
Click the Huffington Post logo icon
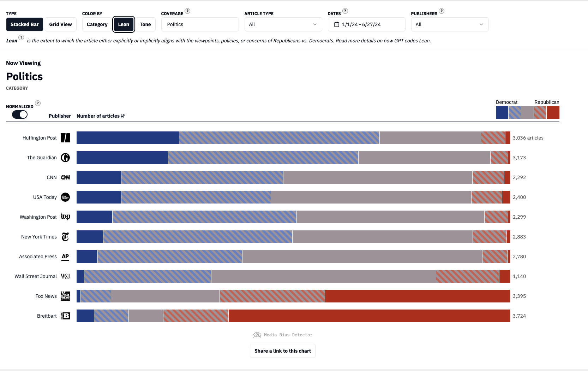click(x=65, y=138)
